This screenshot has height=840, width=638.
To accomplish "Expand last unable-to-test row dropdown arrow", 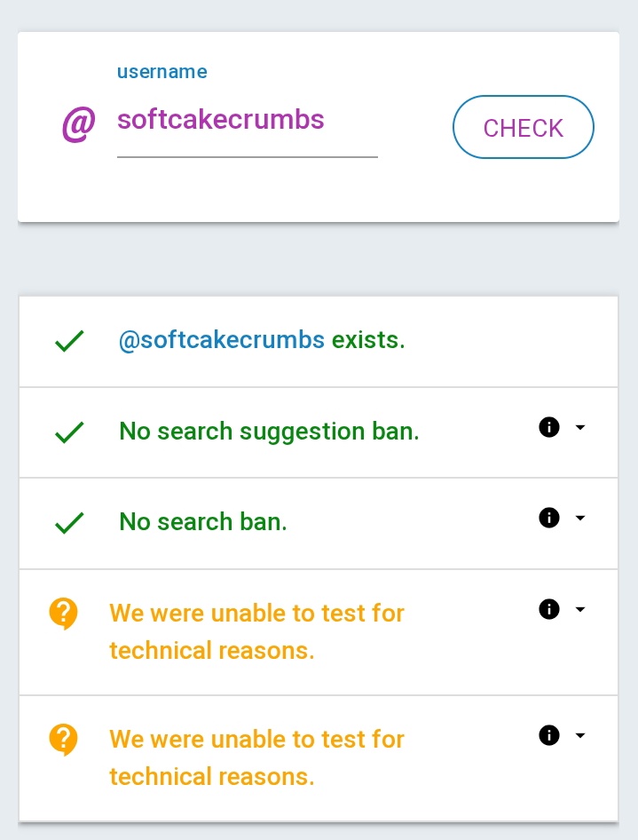I will pyautogui.click(x=580, y=735).
